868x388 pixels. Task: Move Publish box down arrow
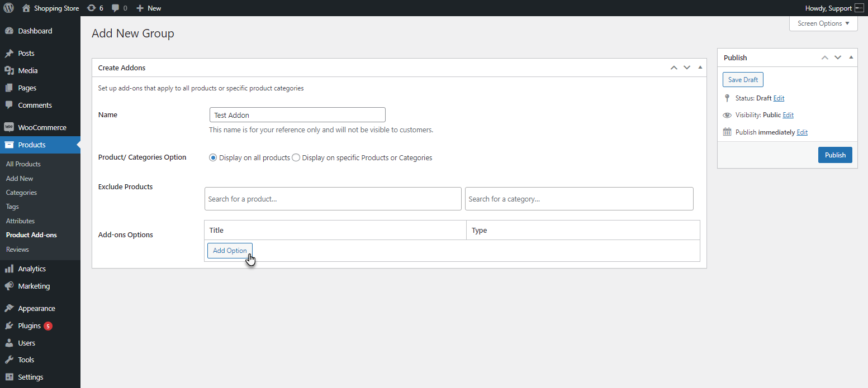pos(838,58)
